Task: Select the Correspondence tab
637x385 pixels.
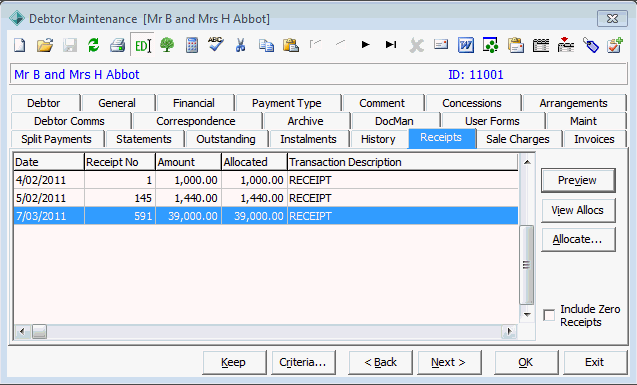Action: coord(197,121)
